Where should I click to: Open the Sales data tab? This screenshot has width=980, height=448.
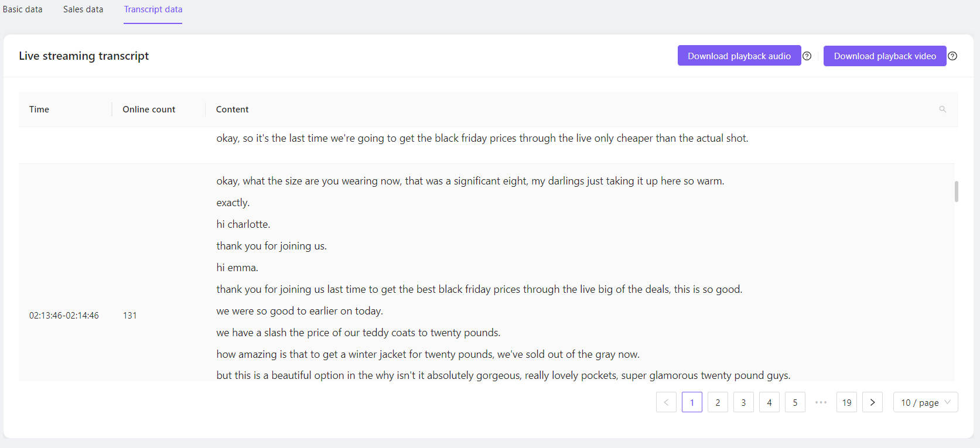(x=83, y=9)
